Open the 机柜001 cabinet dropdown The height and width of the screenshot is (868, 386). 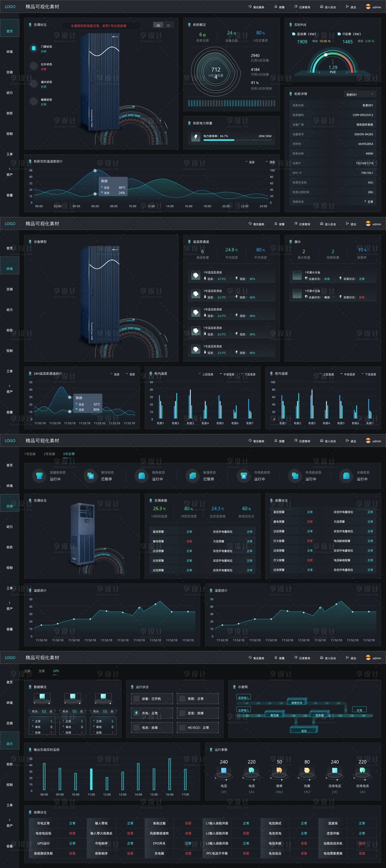(360, 94)
